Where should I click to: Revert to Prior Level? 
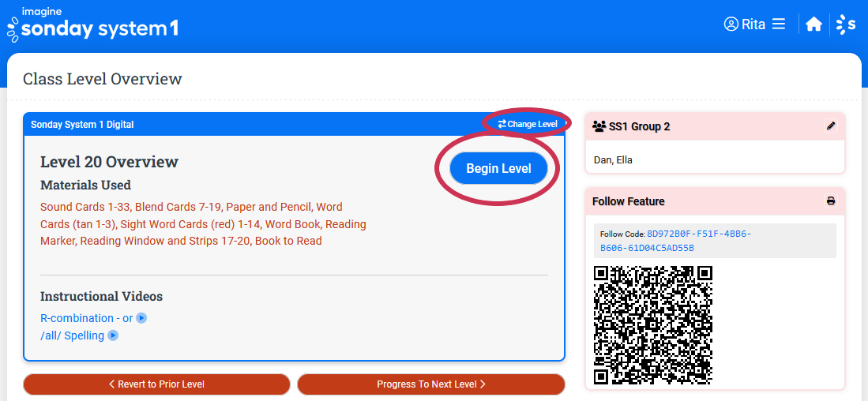[156, 384]
